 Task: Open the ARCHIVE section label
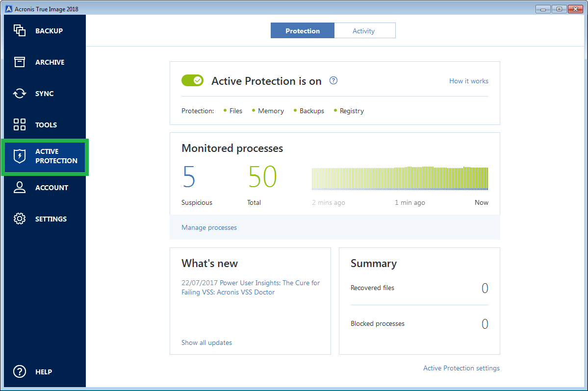50,62
